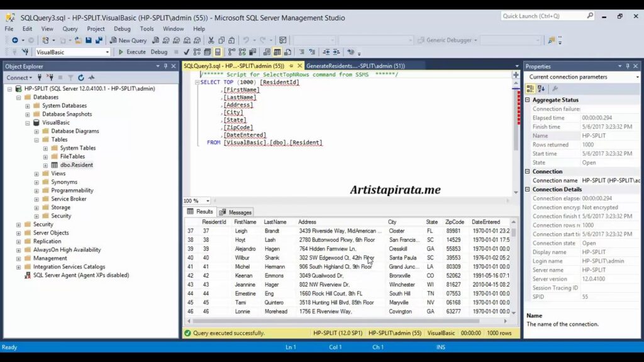This screenshot has width=644, height=362.
Task: Toggle Include Client Statistics
Action: tap(253, 52)
